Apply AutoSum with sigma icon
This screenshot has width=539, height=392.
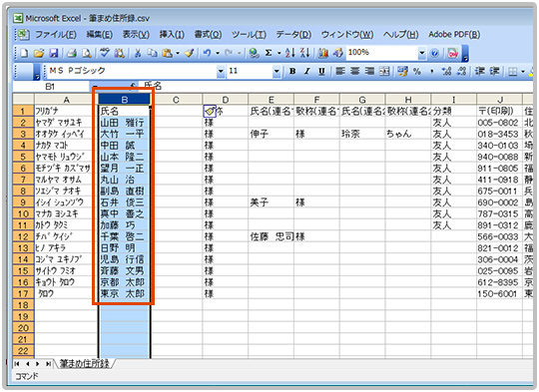pyautogui.click(x=269, y=53)
